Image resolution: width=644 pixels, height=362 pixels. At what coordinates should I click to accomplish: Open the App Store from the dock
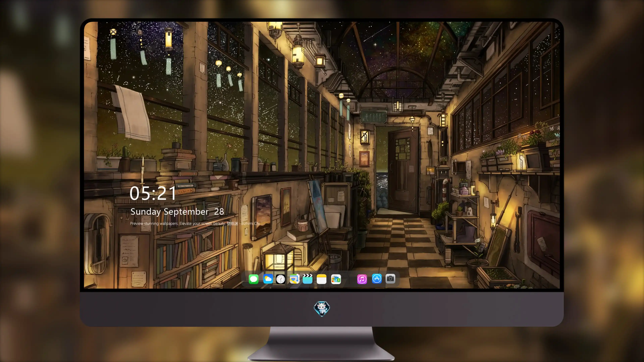point(377,279)
